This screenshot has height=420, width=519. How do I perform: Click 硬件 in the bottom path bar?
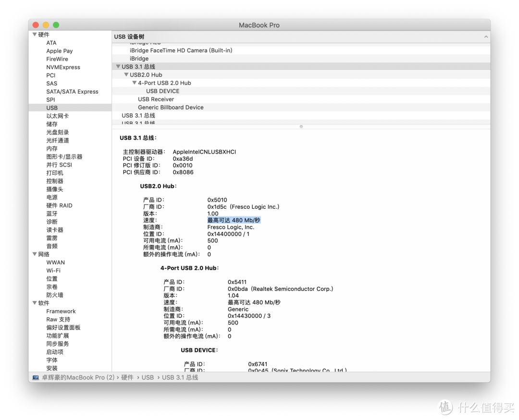click(127, 378)
